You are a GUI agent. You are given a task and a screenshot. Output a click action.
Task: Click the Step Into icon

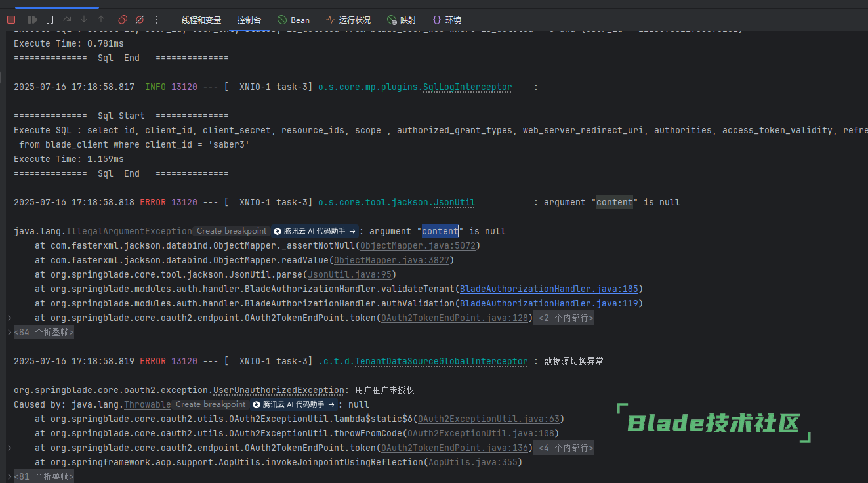tap(84, 20)
